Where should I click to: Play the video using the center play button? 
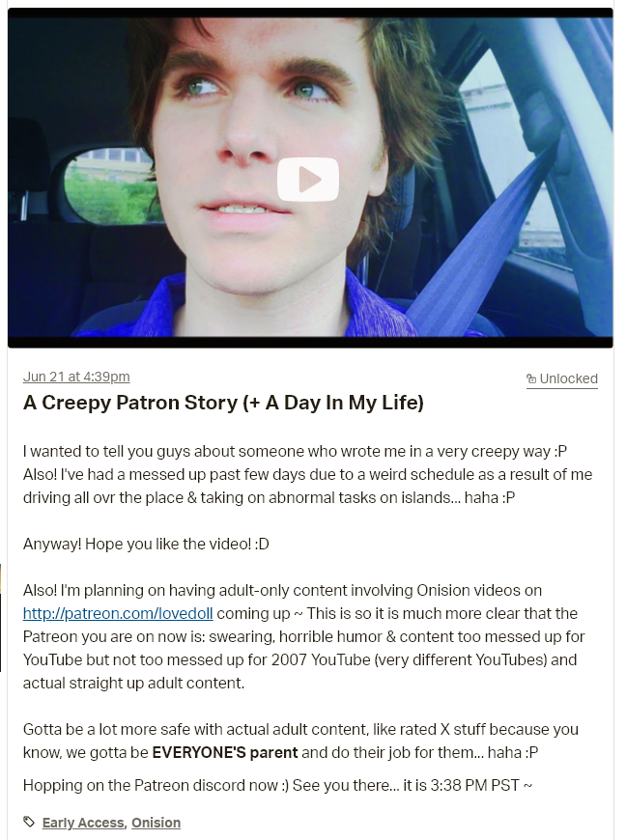click(x=307, y=180)
